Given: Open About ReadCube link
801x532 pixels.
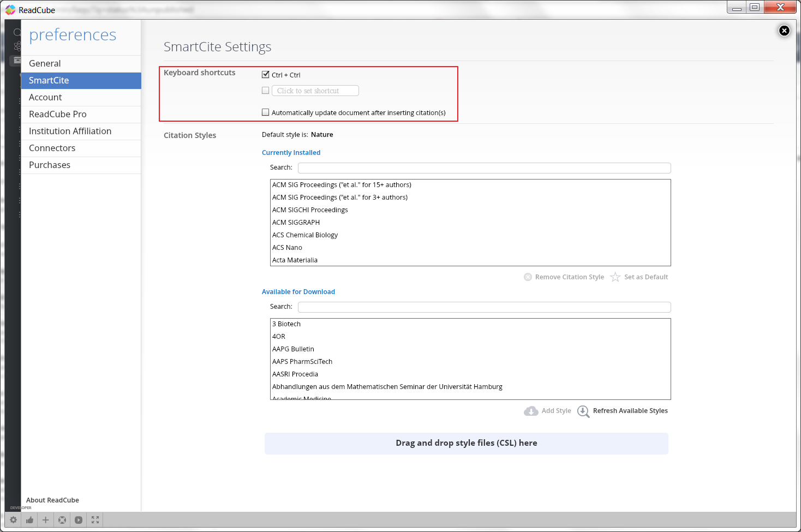Looking at the screenshot, I should 52,500.
